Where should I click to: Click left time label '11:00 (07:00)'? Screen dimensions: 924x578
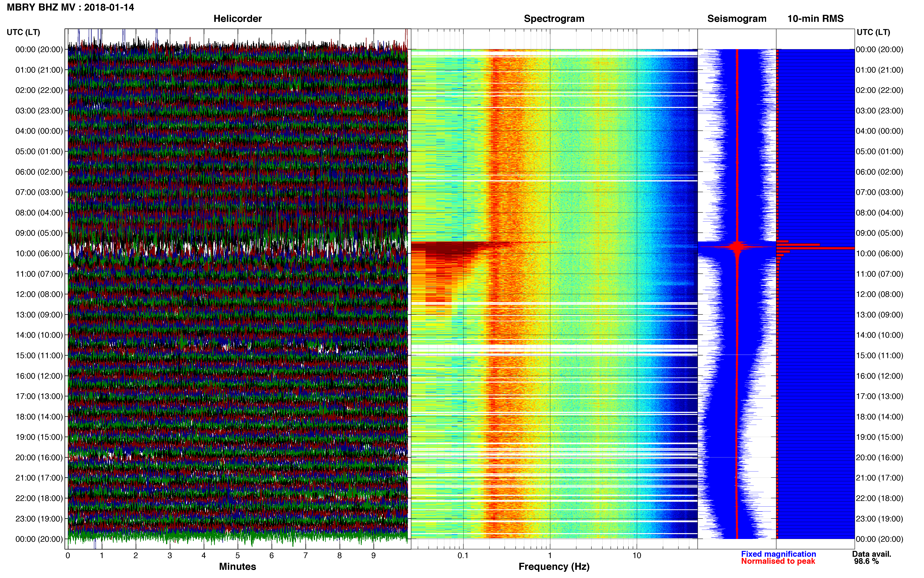(39, 274)
